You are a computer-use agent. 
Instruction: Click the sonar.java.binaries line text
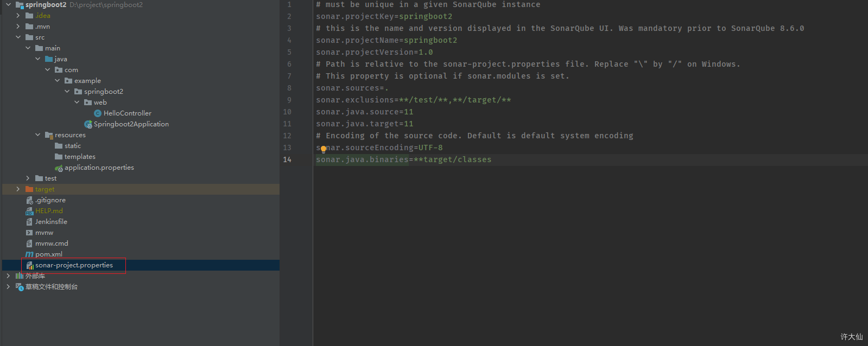pos(404,159)
